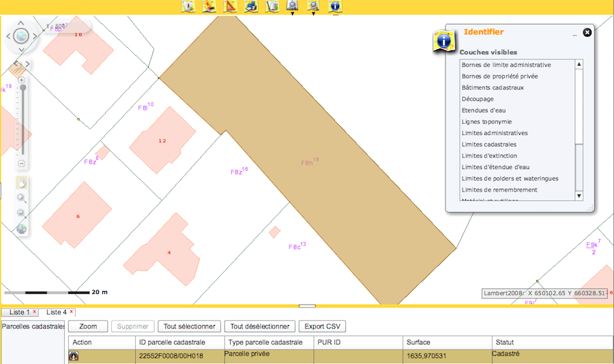The width and height of the screenshot is (614, 364).
Task: Pan the map south with down arrow
Action: pos(21,49)
